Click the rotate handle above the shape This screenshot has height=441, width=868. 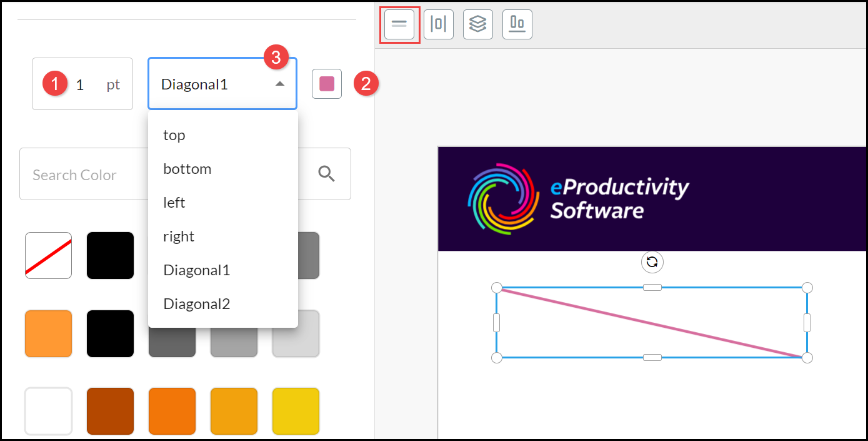(652, 262)
